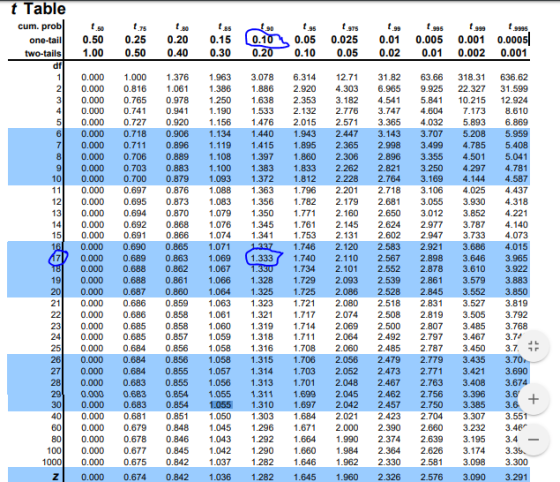Click the zoom out minus button
The image size is (560, 482).
click(533, 440)
